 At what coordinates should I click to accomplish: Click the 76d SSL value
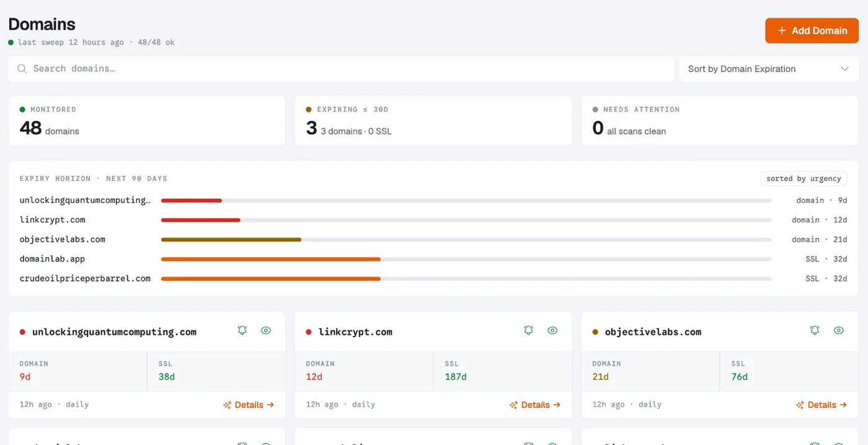click(x=740, y=377)
